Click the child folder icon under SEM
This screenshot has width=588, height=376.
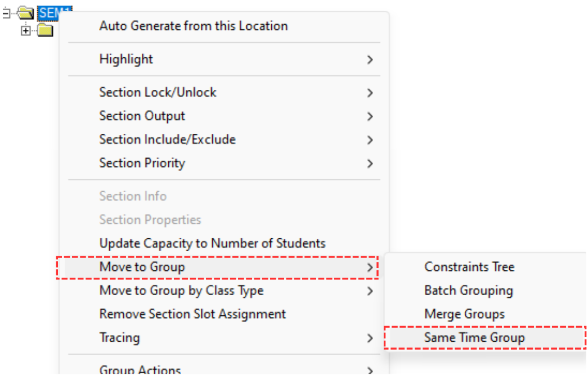pyautogui.click(x=45, y=30)
